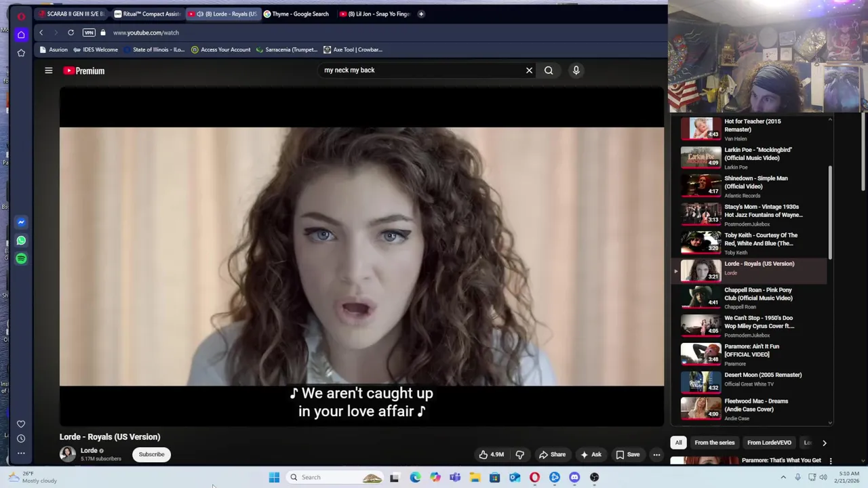Subscribe to Lorde's channel
This screenshot has height=488, width=868.
pyautogui.click(x=151, y=454)
